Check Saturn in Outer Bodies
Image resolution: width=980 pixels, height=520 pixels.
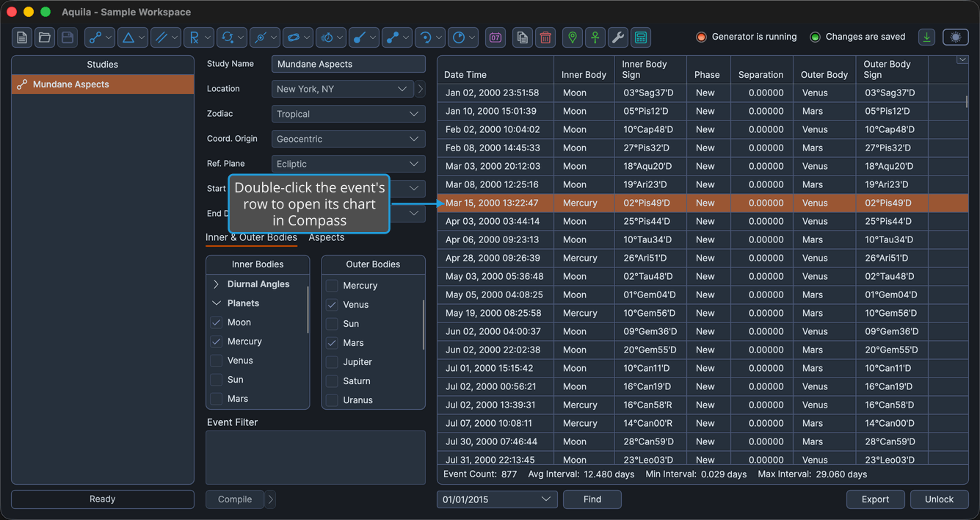point(332,381)
